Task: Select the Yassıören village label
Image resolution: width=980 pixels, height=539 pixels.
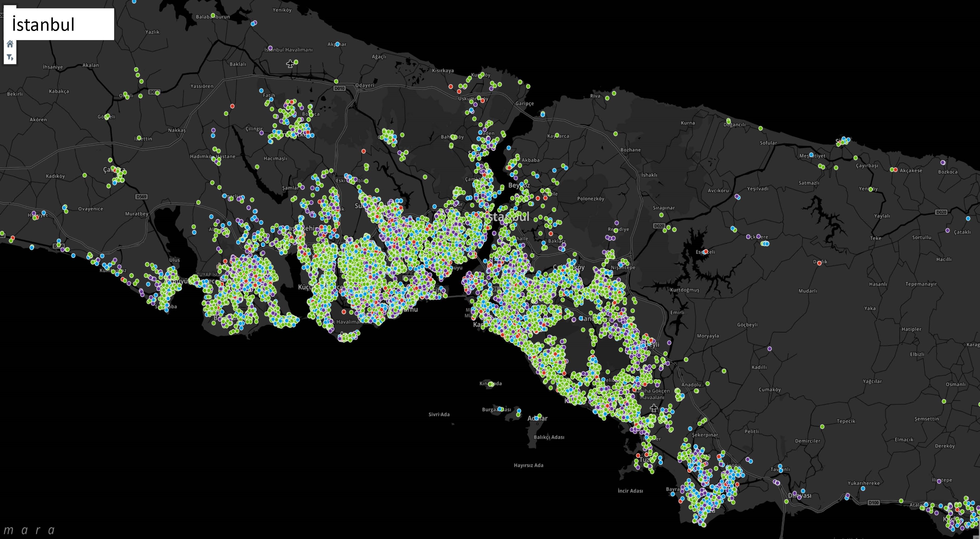Action: click(x=202, y=86)
